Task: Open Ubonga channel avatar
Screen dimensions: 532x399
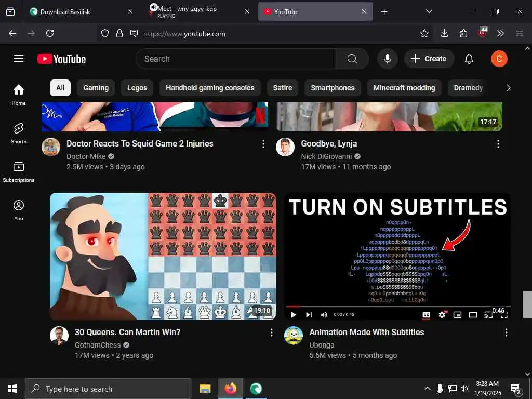Action: coord(294,336)
